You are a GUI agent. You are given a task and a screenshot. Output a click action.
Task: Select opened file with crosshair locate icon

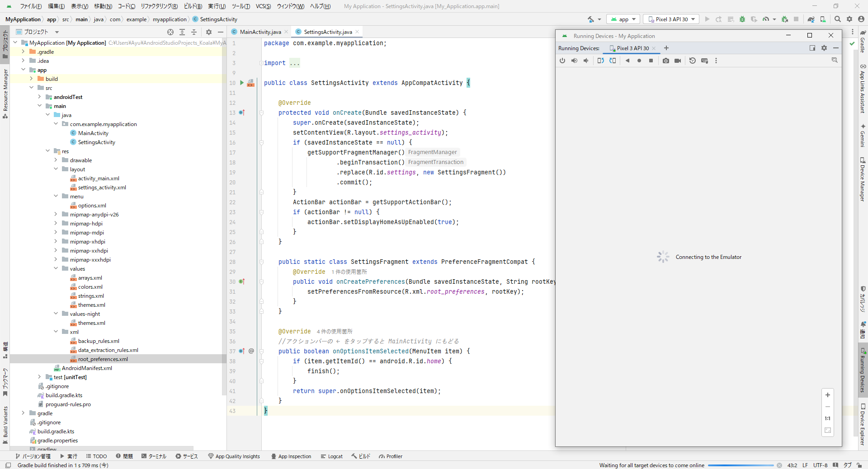(170, 32)
